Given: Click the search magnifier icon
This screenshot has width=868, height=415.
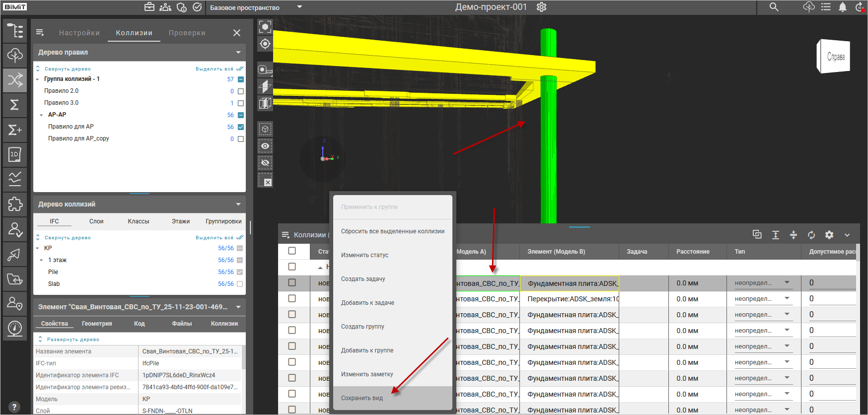Looking at the screenshot, I should [x=774, y=7].
